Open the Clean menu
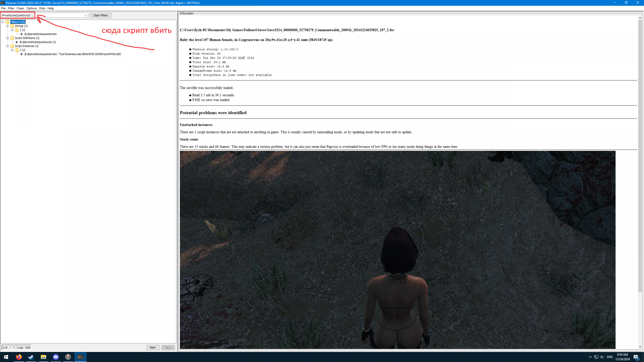The image size is (644, 362). [20, 8]
